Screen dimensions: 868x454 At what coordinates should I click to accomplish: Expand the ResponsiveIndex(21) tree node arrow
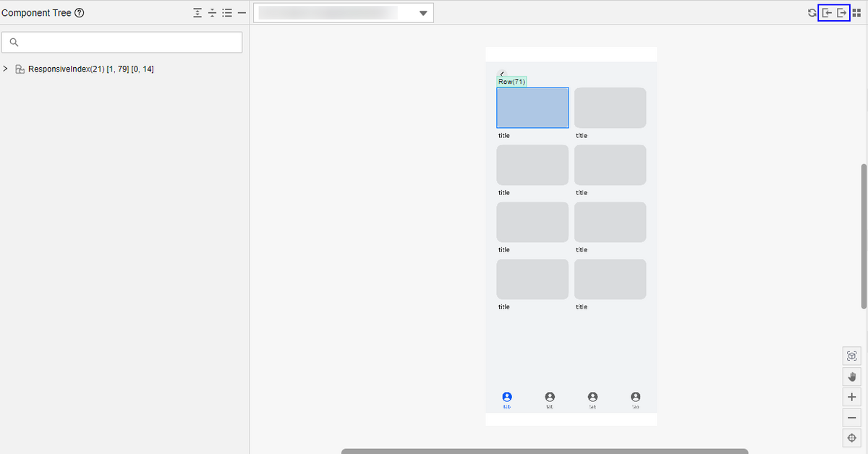click(6, 69)
